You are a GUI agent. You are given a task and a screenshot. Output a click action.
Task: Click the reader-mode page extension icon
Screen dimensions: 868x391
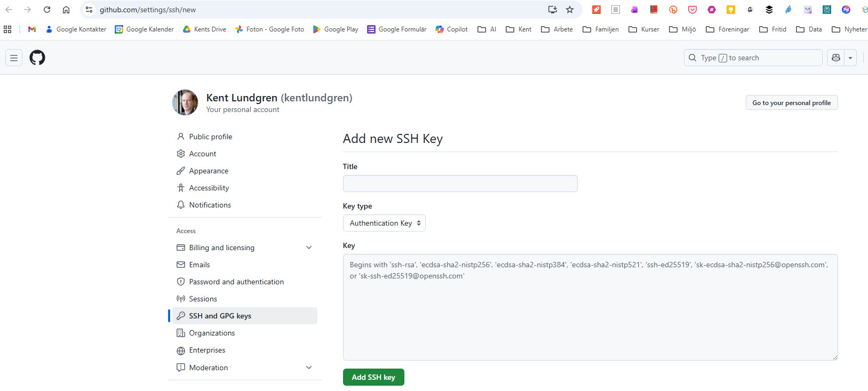point(616,10)
